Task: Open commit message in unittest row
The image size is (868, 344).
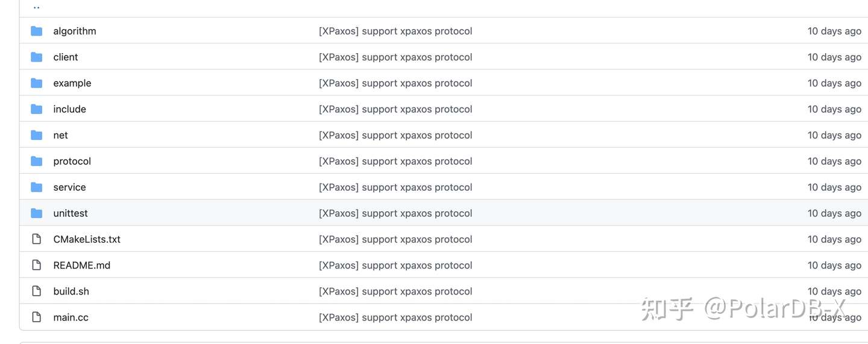Action: 395,213
